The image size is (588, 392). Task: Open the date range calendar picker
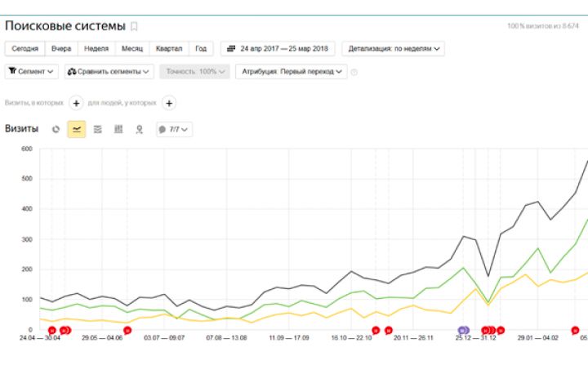coord(278,48)
